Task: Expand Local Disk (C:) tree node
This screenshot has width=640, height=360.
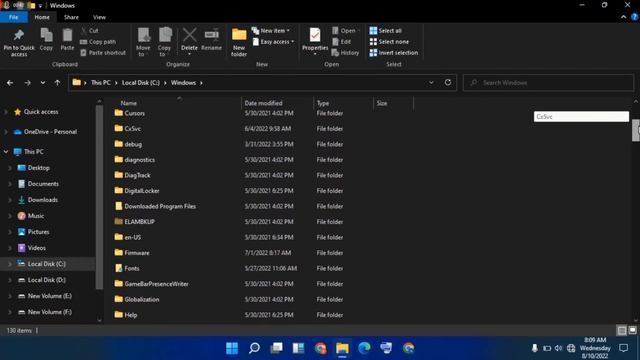Action: (x=10, y=264)
